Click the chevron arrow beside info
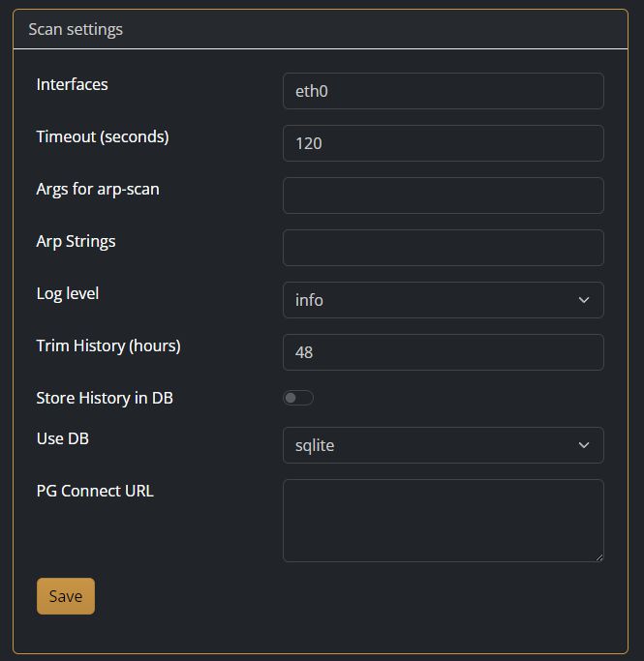644x661 pixels. tap(584, 300)
